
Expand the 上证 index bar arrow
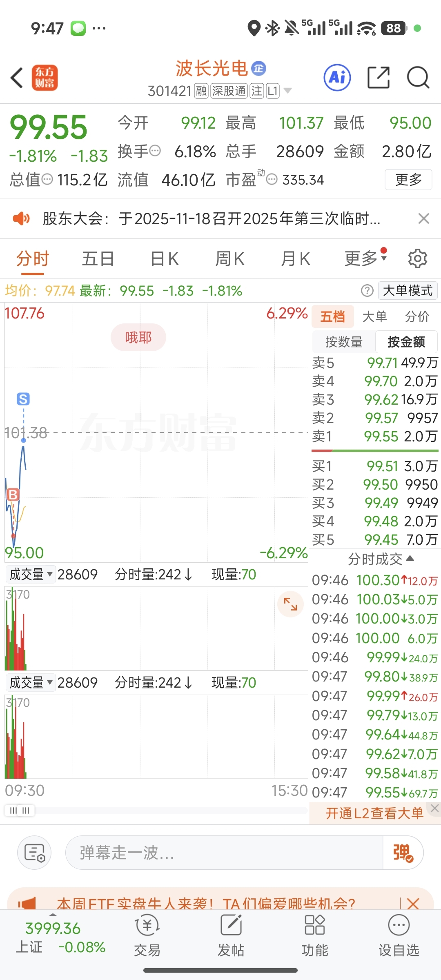(53, 915)
